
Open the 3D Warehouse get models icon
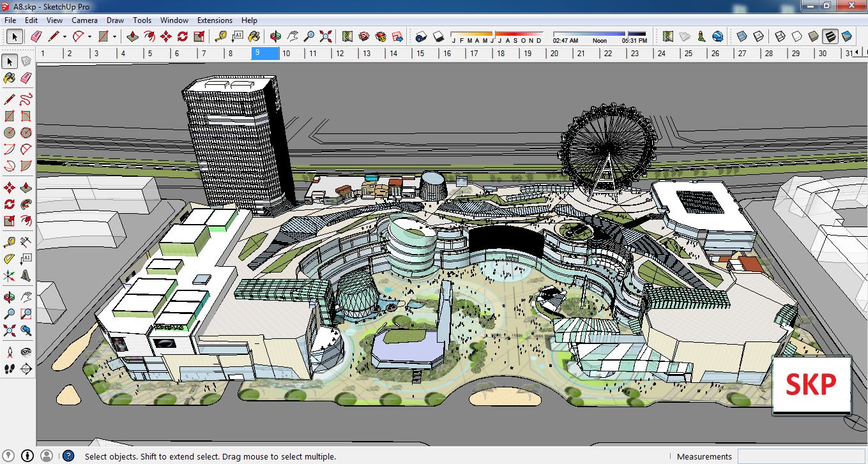[364, 36]
